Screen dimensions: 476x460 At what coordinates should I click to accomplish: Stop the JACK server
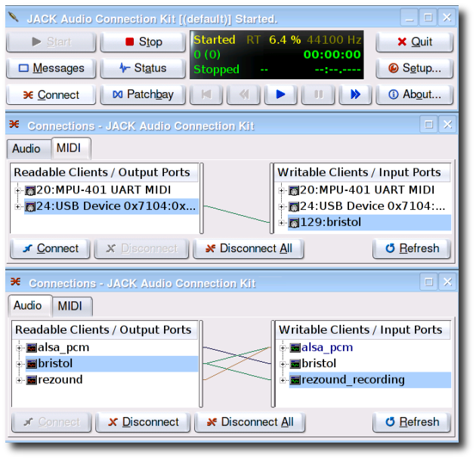coord(143,42)
